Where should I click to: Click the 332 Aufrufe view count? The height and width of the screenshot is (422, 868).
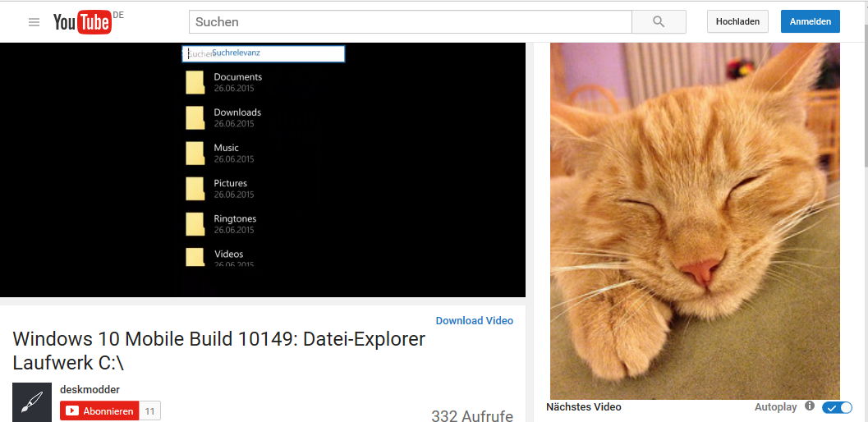[x=472, y=416]
